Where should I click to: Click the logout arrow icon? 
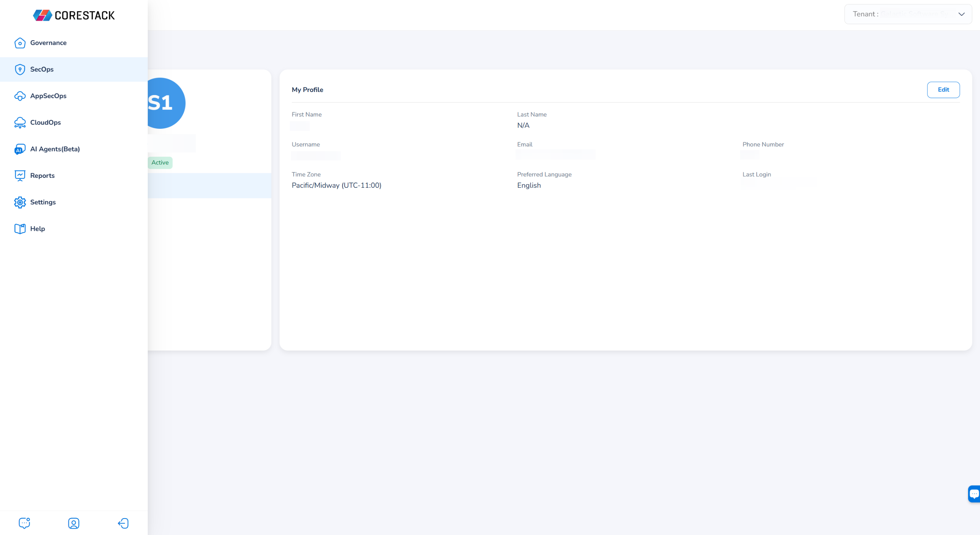(x=123, y=523)
